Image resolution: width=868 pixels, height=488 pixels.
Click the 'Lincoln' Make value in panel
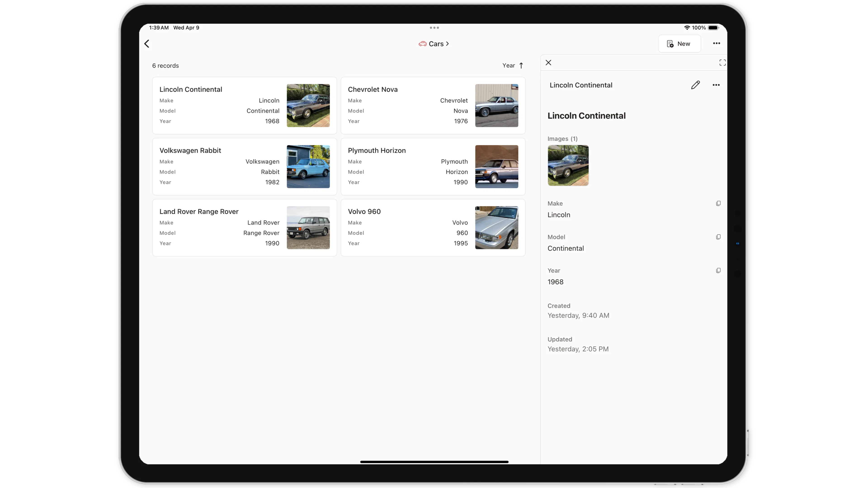(559, 215)
